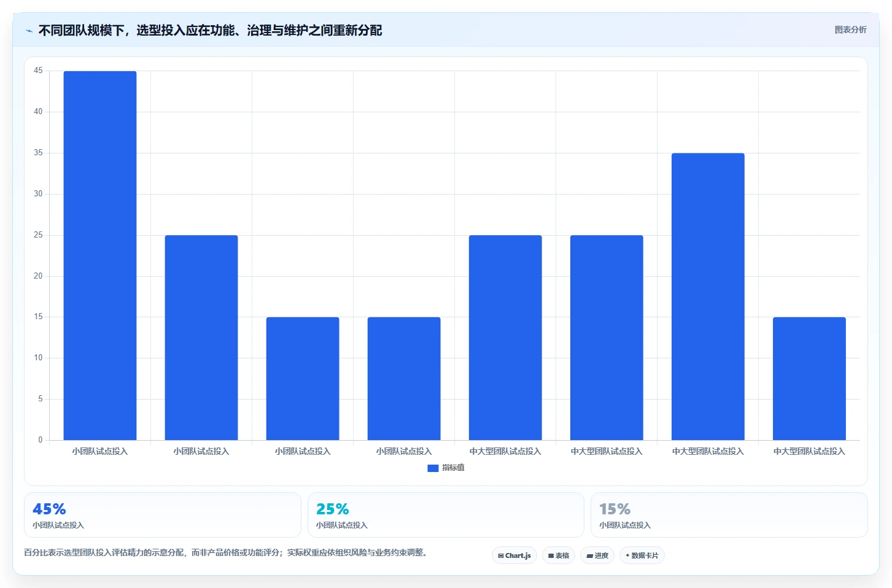Screen dimensions: 892x588
Task: Click the 小团队试点投入 bar with value 25
Action: click(201, 338)
